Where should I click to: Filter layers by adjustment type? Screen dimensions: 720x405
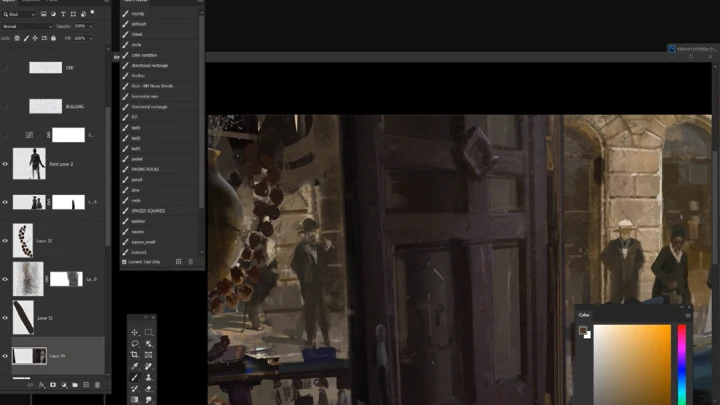coord(53,14)
